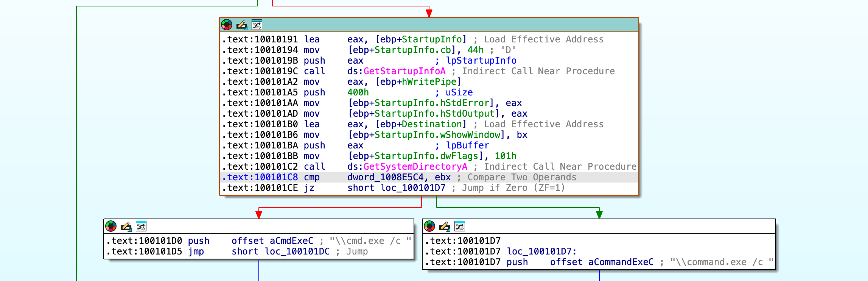Click the graph group icon in the command.exe block
Viewport: 868px width, 281px height.
pyautogui.click(x=460, y=226)
